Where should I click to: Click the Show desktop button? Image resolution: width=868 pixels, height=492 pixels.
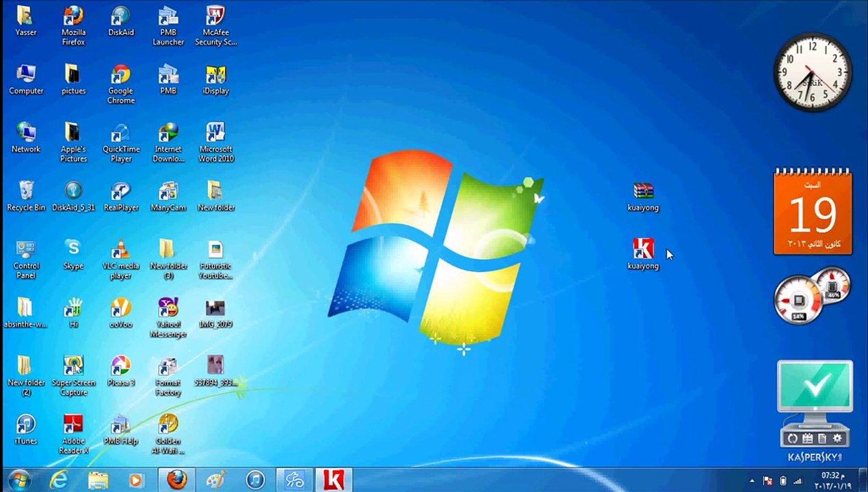click(863, 480)
